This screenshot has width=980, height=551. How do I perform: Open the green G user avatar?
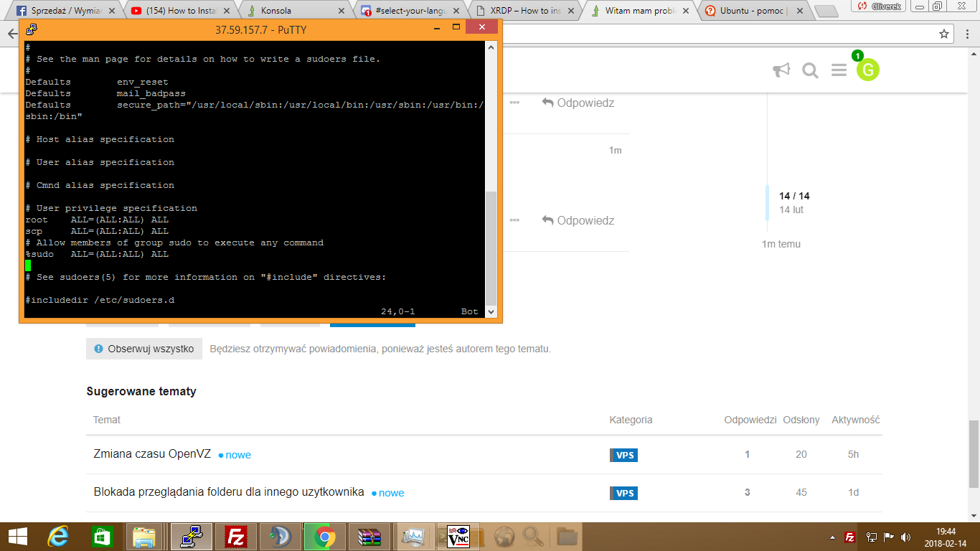click(x=867, y=70)
